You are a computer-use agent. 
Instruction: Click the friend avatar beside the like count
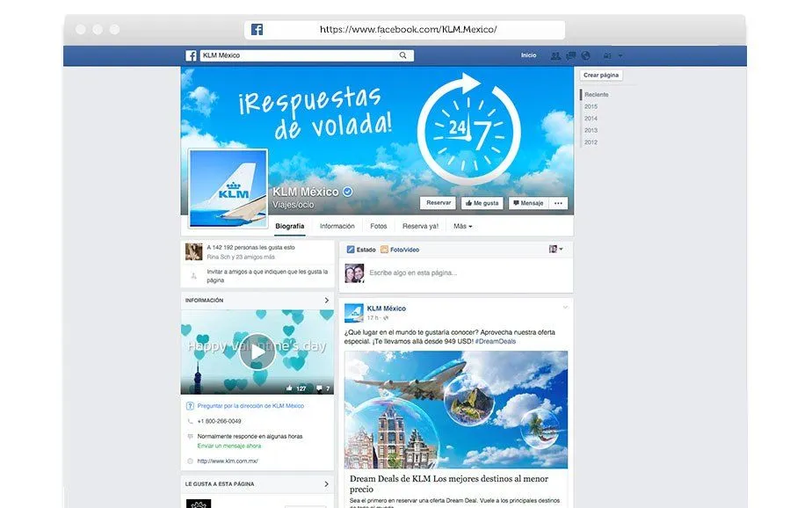pyautogui.click(x=194, y=251)
